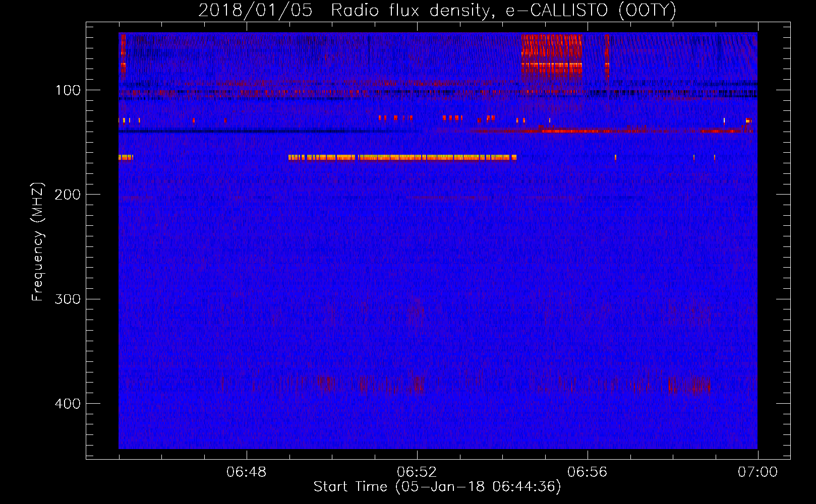Click the 200 MHz frequency tick label
The width and height of the screenshot is (816, 504).
[x=68, y=195]
